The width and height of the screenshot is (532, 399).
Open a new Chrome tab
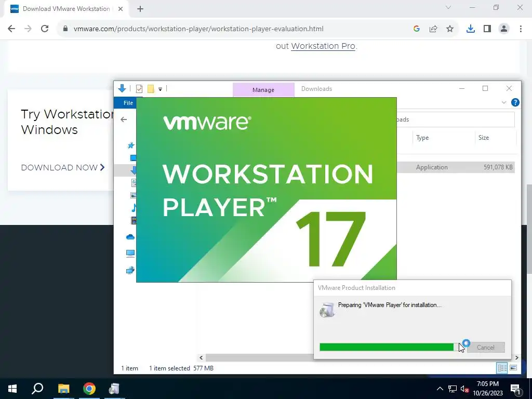pos(140,9)
